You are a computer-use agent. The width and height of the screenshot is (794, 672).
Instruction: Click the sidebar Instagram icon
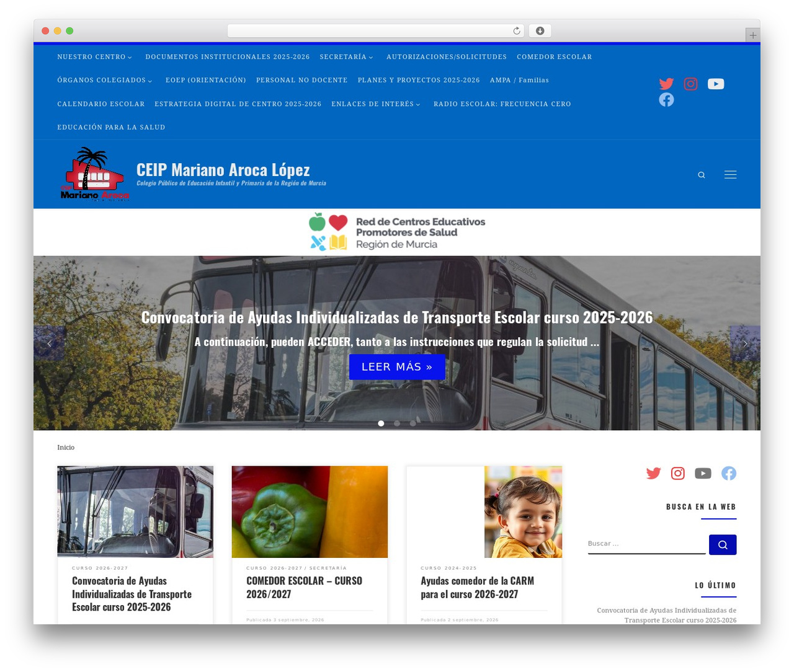coord(678,474)
